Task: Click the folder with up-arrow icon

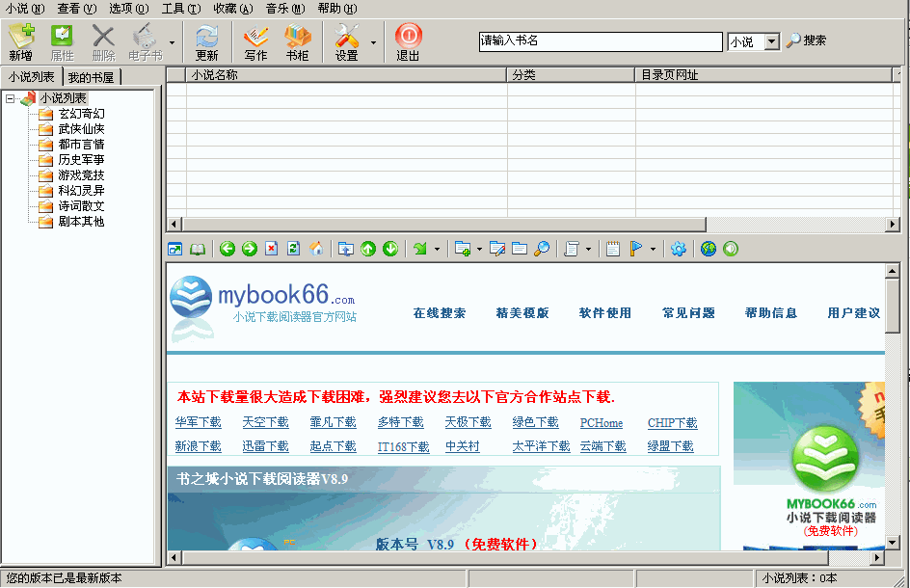Action: click(x=346, y=249)
